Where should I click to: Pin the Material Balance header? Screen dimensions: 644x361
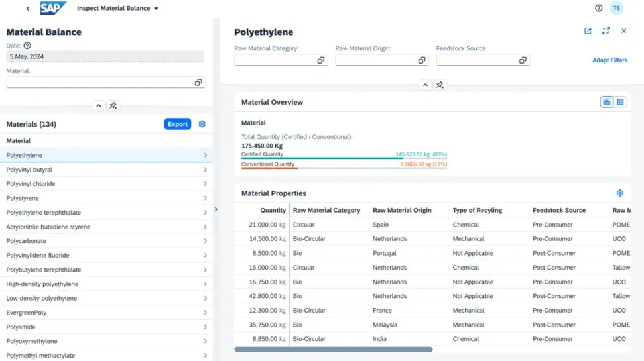(113, 105)
